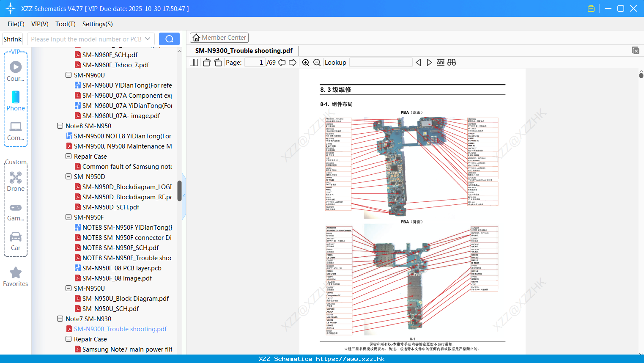
Task: Click the model number search input
Action: pyautogui.click(x=86, y=39)
